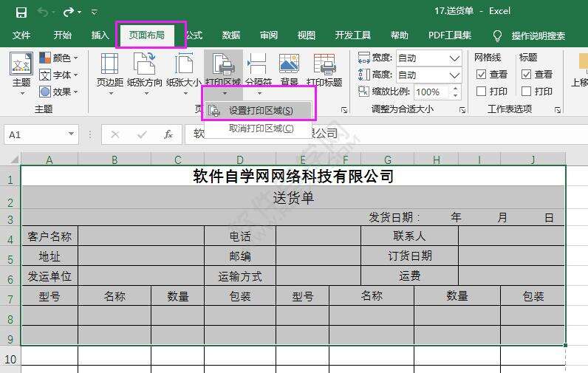Screen dimensions: 588x373
Task: Click the 页边距 margins icon
Action: point(110,64)
